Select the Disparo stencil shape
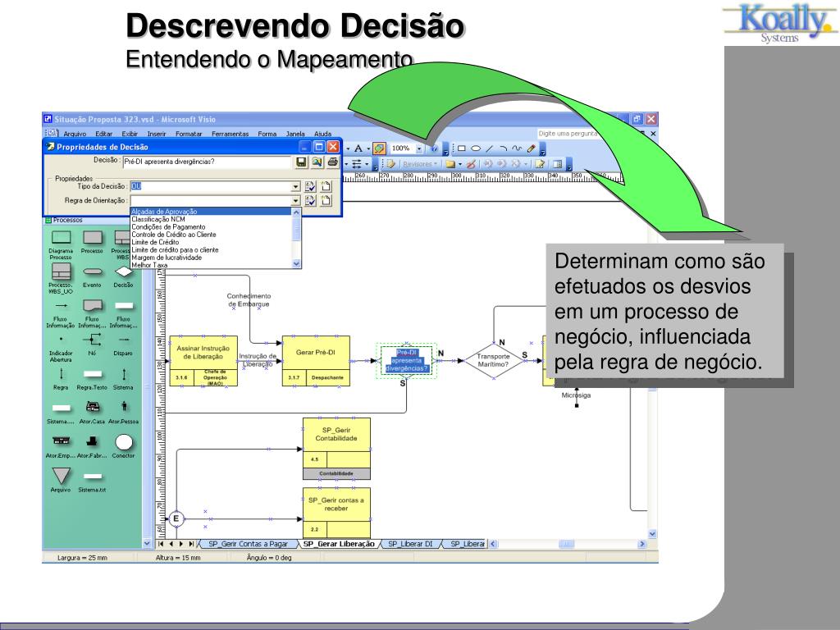Viewport: 840px width, 630px height. pos(123,340)
